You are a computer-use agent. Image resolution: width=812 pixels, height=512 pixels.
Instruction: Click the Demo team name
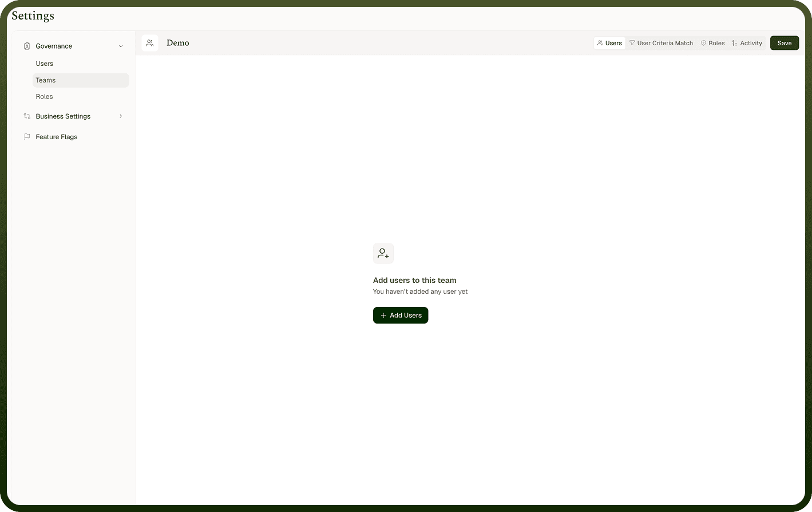click(178, 43)
